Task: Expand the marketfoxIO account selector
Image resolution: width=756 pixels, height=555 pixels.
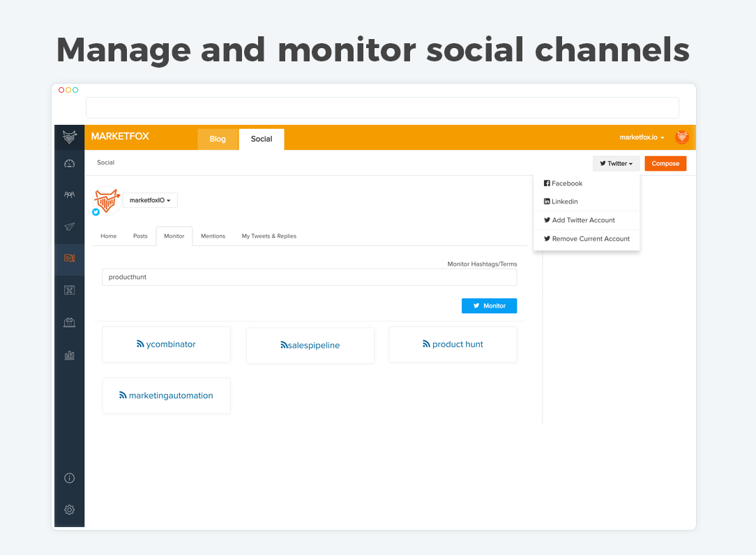Action: [150, 200]
